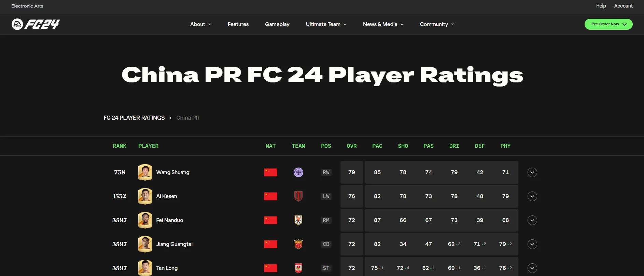Sort by the OVR column header
644x276 pixels.
pos(352,146)
